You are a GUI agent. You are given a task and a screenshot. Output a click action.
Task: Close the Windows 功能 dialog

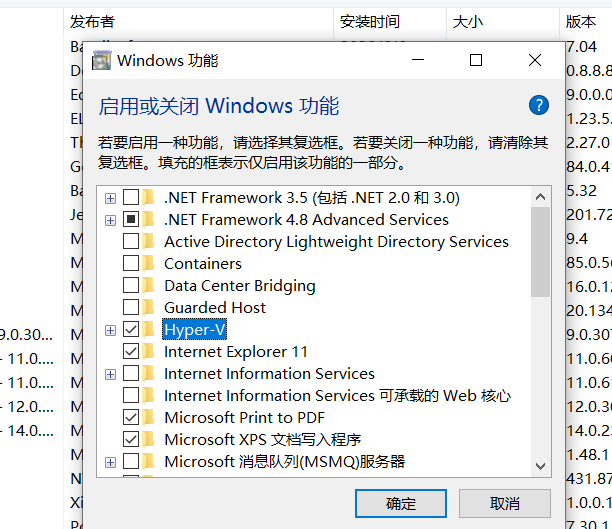535,60
